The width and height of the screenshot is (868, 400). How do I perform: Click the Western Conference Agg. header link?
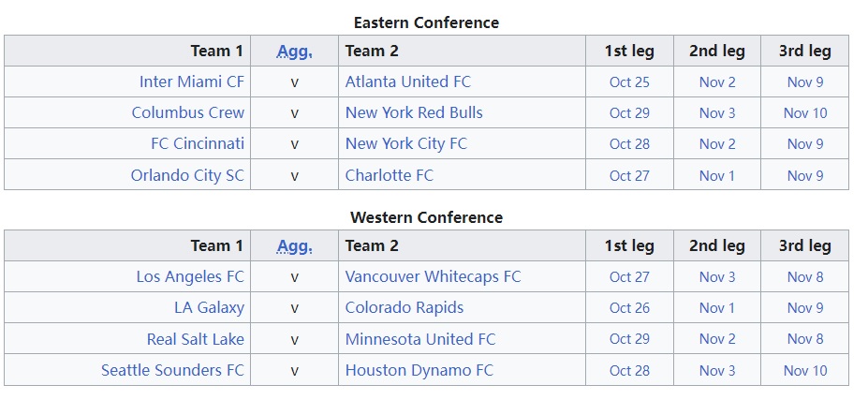click(x=294, y=245)
